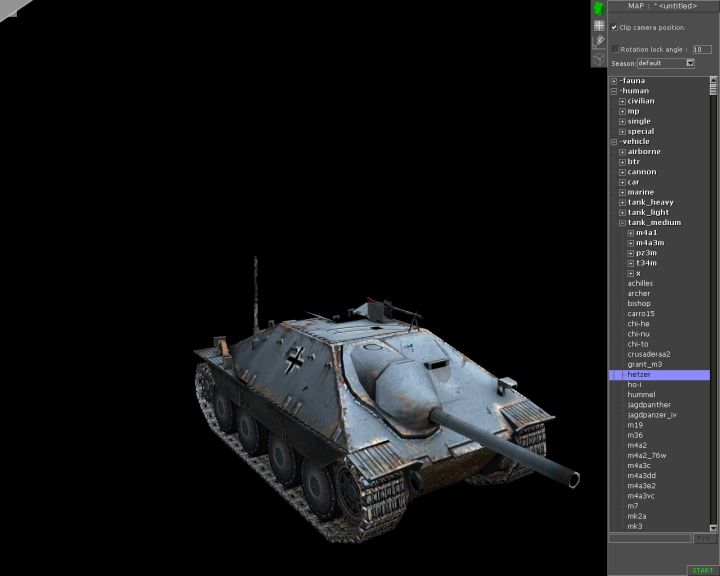
Task: Click the grid mode icon in sidebar
Action: [x=599, y=25]
